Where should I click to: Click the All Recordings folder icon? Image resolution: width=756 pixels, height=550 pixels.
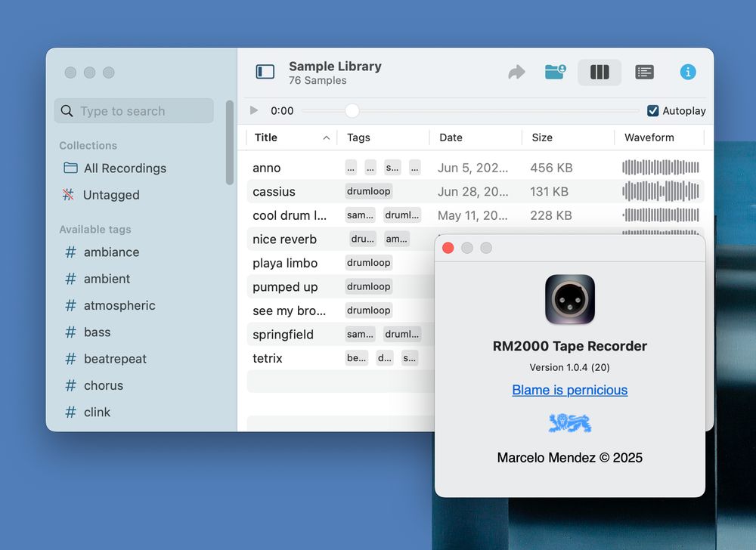pyautogui.click(x=70, y=168)
